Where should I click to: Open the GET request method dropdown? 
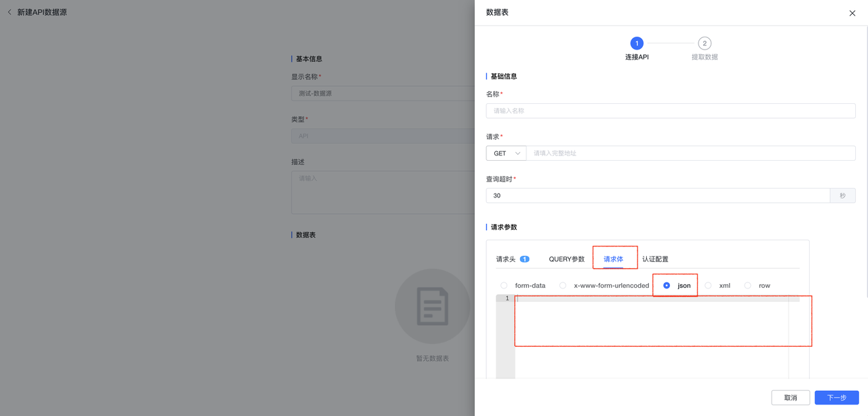point(505,153)
